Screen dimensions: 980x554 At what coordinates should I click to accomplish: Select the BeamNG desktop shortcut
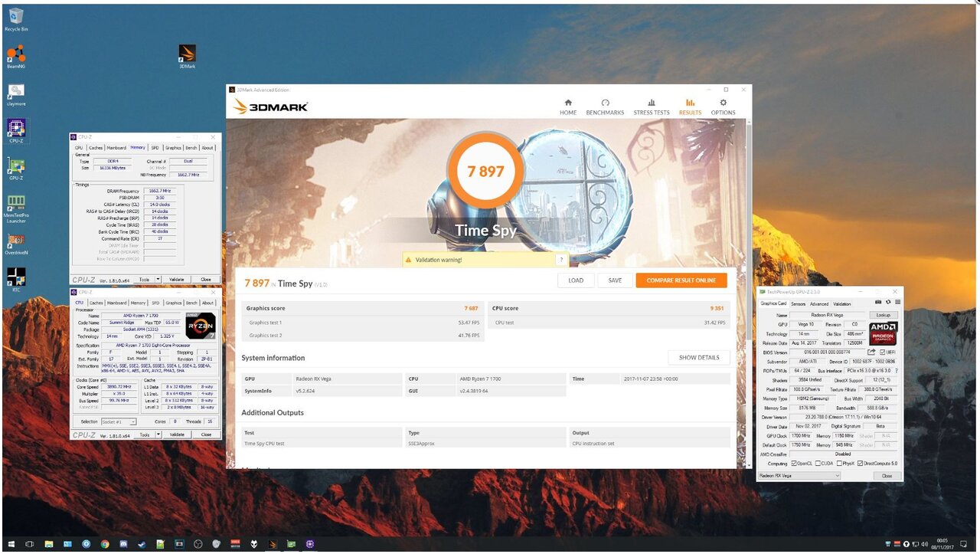click(16, 57)
